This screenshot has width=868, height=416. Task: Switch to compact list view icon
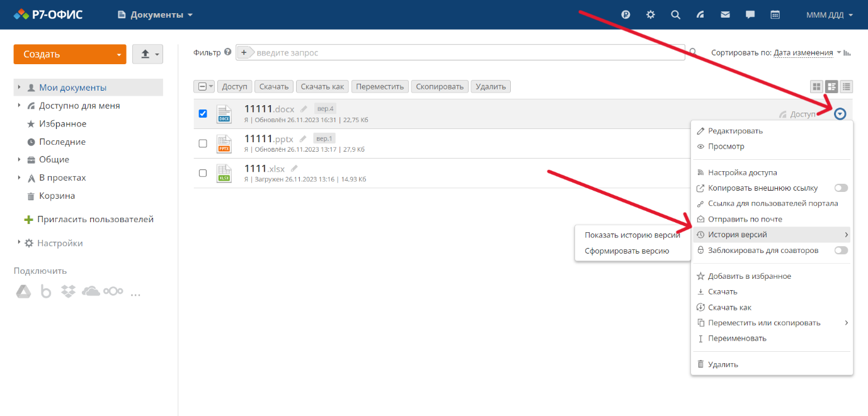847,87
